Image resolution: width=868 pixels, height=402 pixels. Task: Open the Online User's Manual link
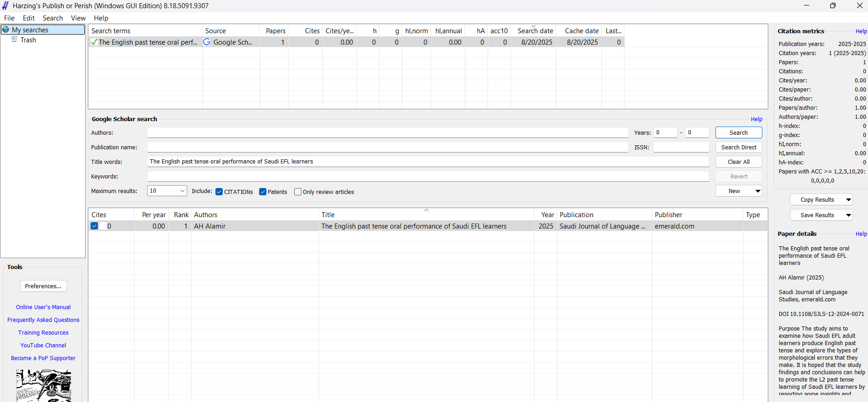click(x=43, y=307)
